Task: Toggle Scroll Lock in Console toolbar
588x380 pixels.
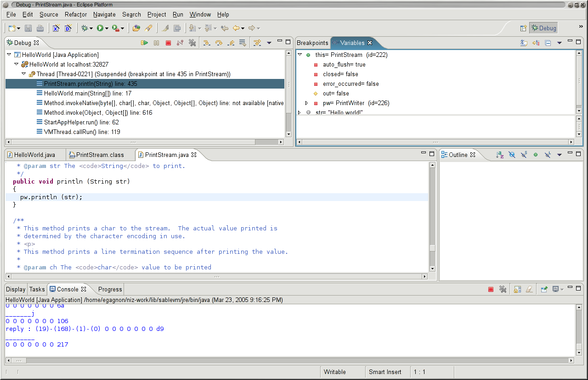Action: (517, 289)
